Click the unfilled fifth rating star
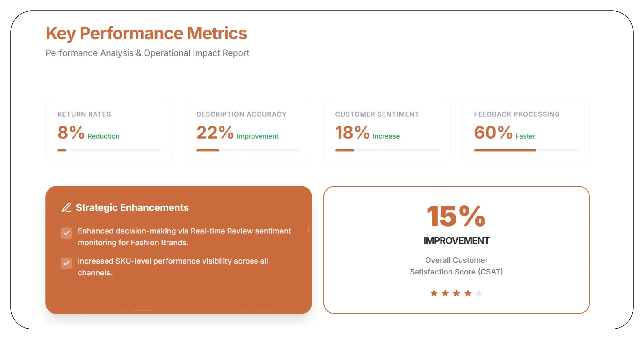The width and height of the screenshot is (644, 340). click(479, 293)
